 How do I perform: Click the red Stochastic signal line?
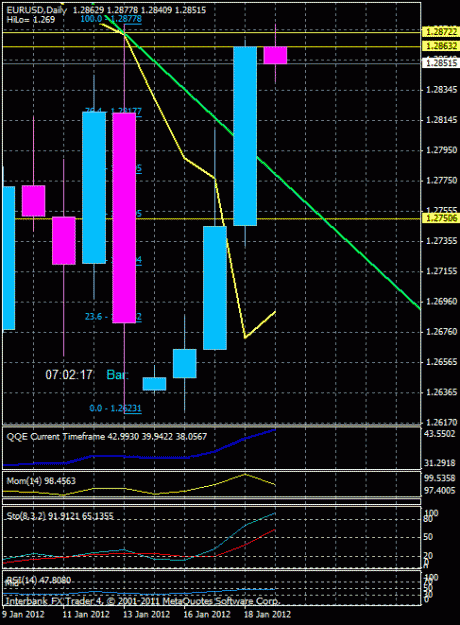pyautogui.click(x=245, y=544)
